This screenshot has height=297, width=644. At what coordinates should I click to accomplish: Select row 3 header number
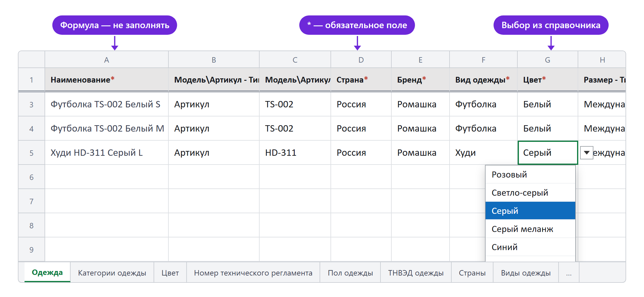point(32,104)
